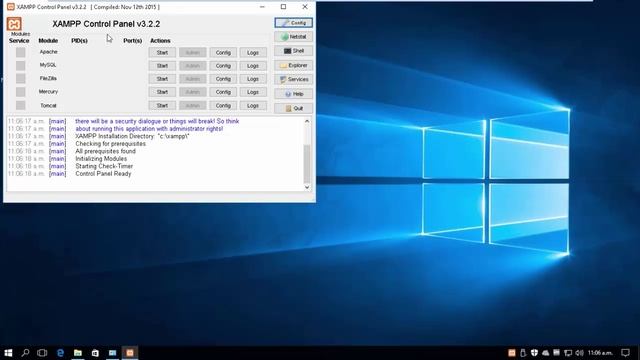Open the Windows Start menu
This screenshot has height=360, width=640.
pos(8,353)
